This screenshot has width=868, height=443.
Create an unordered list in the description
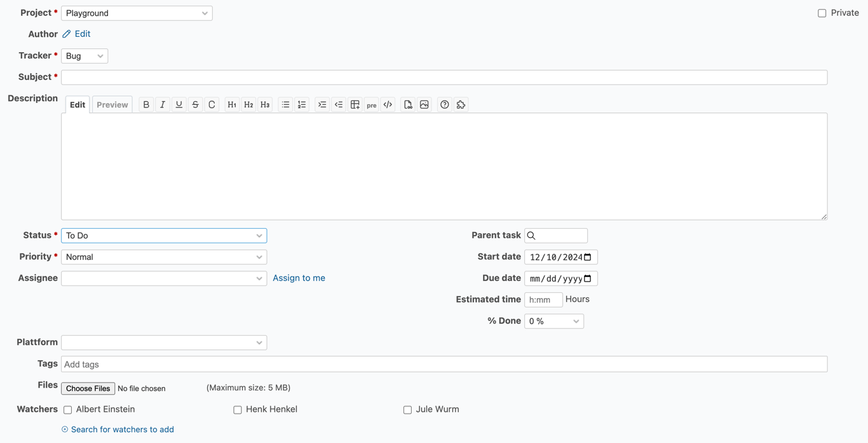tap(285, 104)
